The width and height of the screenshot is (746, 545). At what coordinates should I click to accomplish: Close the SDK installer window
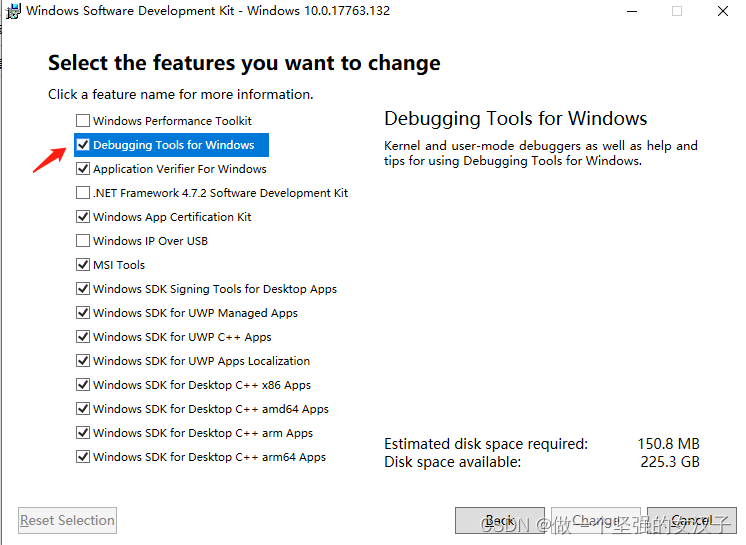click(723, 11)
